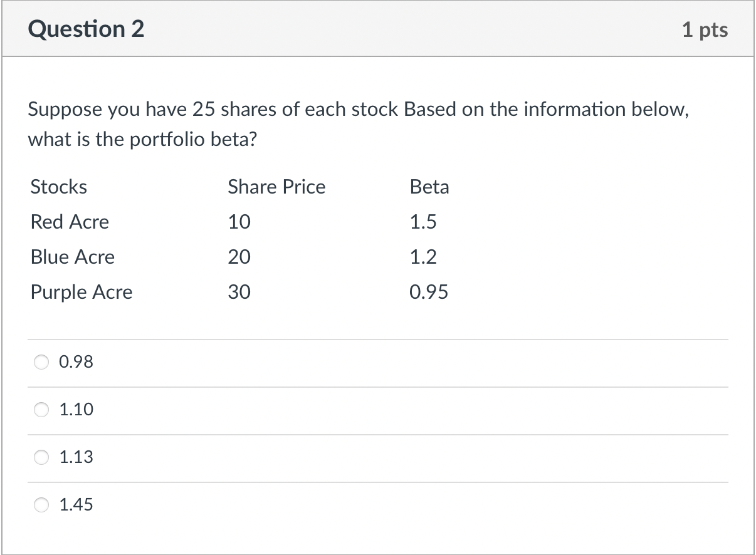This screenshot has height=555, width=756.
Task: Click the Blue Acre row label
Action: click(x=73, y=257)
